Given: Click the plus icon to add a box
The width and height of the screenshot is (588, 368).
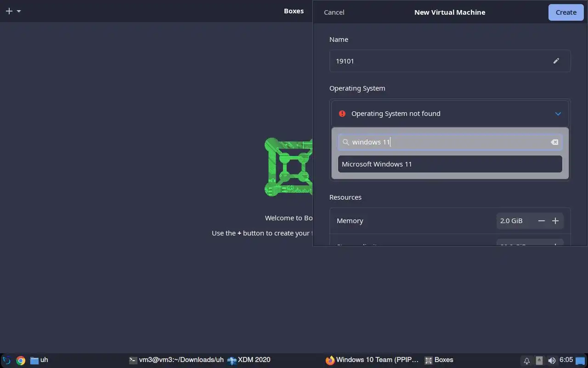Looking at the screenshot, I should (9, 11).
